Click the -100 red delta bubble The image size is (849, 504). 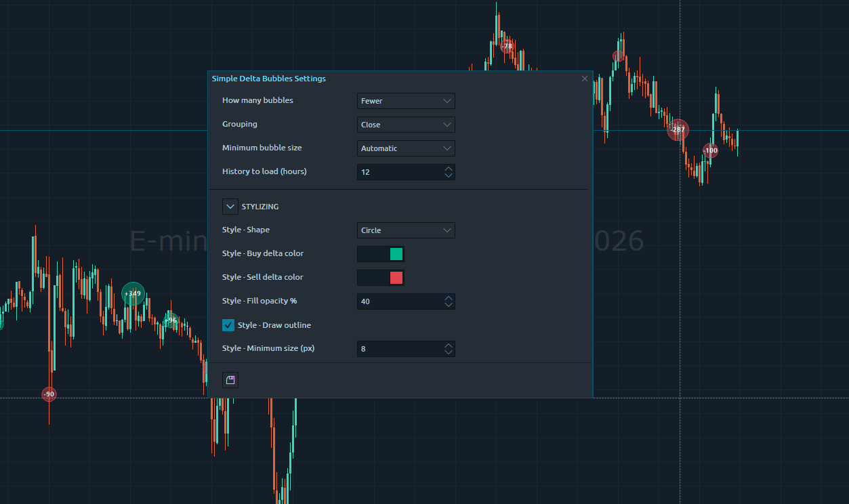(710, 150)
